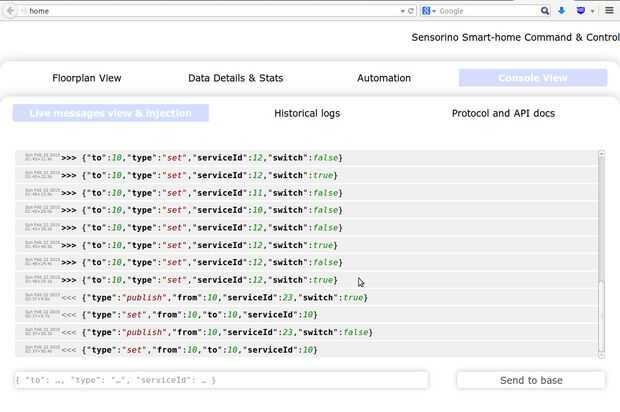Select Live messages view & injection

coord(111,113)
